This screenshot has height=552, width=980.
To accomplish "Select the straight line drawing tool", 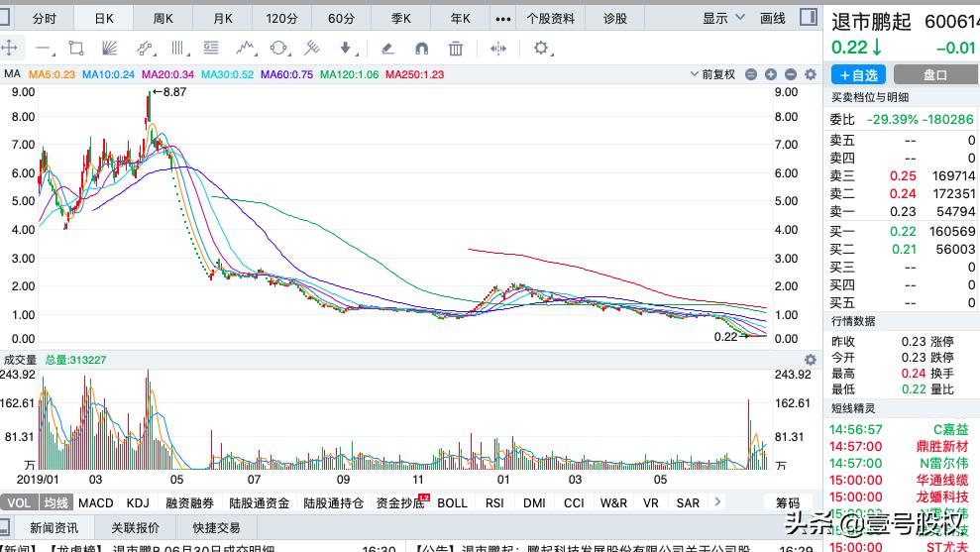I will tap(44, 49).
